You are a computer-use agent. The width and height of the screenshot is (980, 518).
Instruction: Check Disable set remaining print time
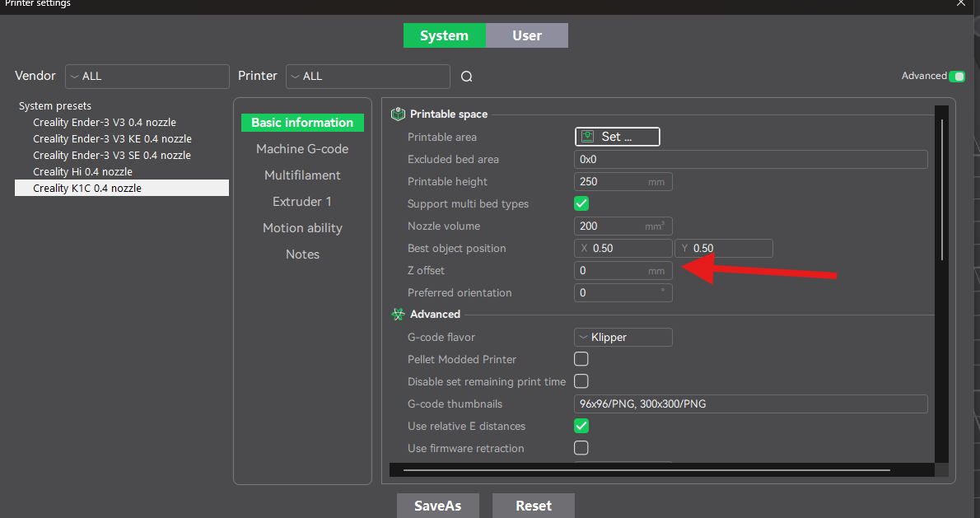tap(581, 381)
